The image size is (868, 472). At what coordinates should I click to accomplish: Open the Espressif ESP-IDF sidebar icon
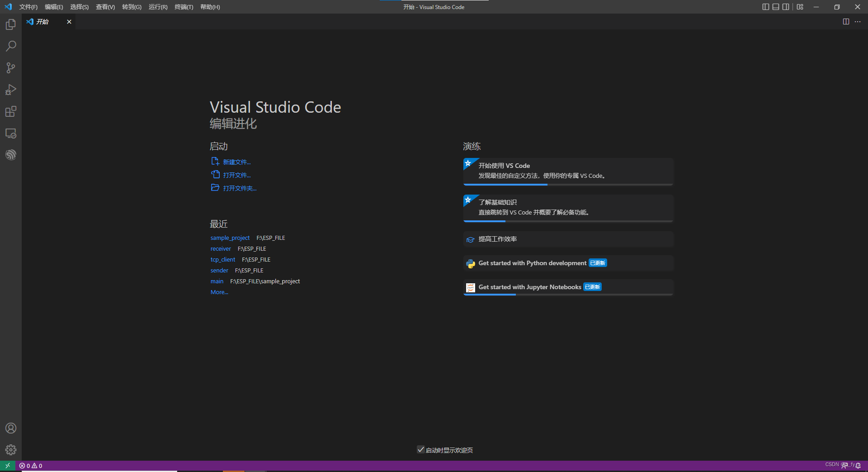(x=11, y=155)
